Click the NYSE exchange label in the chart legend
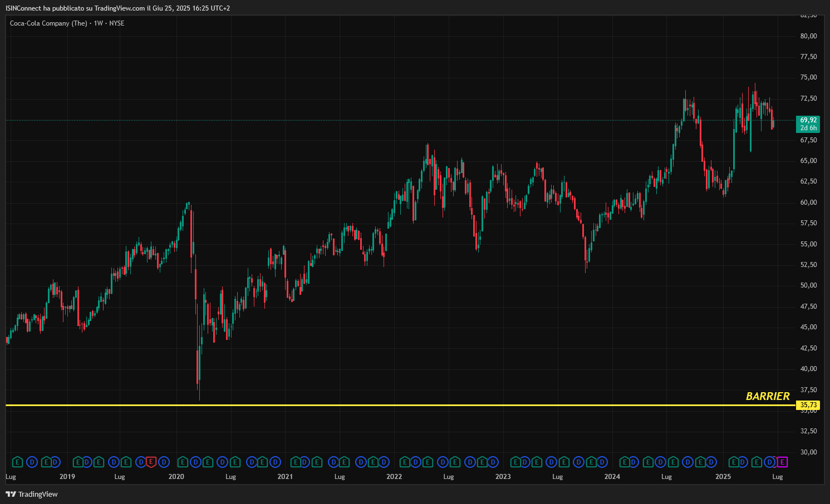Image resolution: width=830 pixels, height=504 pixels. (x=117, y=23)
